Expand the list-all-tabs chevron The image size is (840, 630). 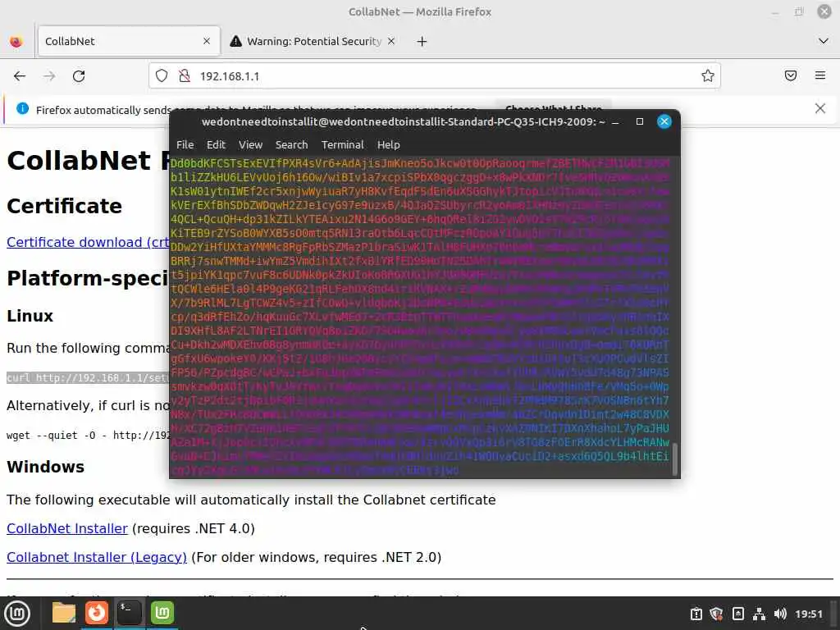click(824, 41)
